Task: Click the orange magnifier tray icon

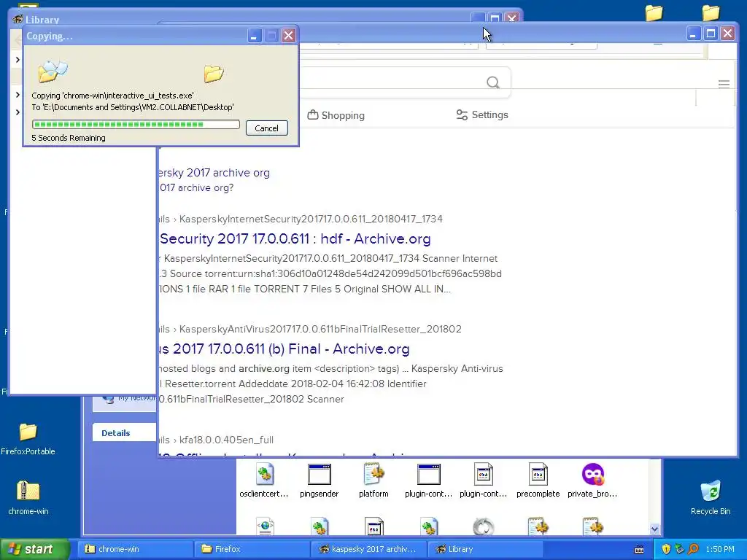Action: [x=693, y=549]
